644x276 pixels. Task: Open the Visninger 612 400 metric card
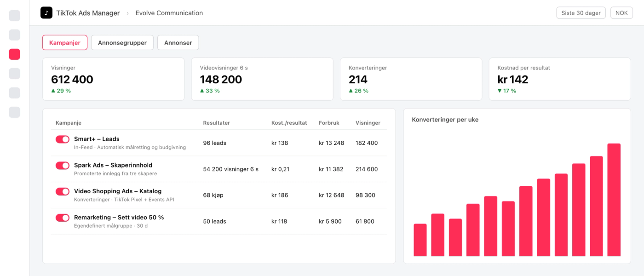pos(113,79)
